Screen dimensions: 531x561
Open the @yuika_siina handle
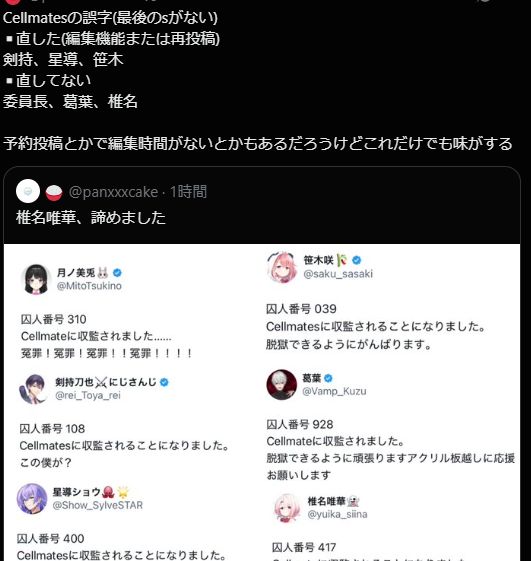(337, 514)
